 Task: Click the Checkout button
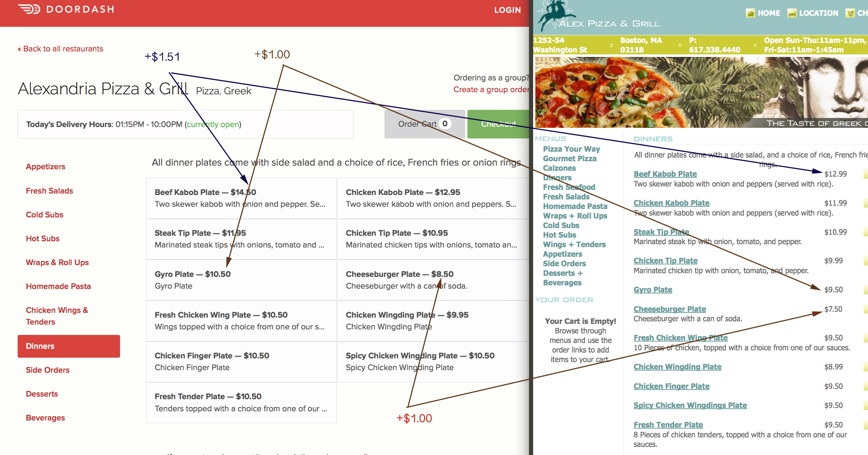point(497,124)
